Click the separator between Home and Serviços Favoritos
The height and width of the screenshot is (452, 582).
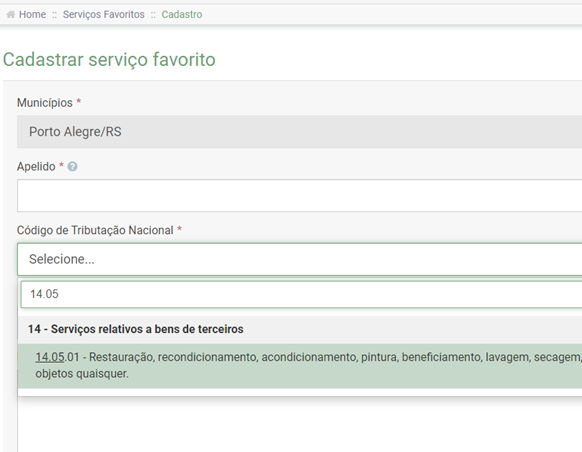(55, 15)
